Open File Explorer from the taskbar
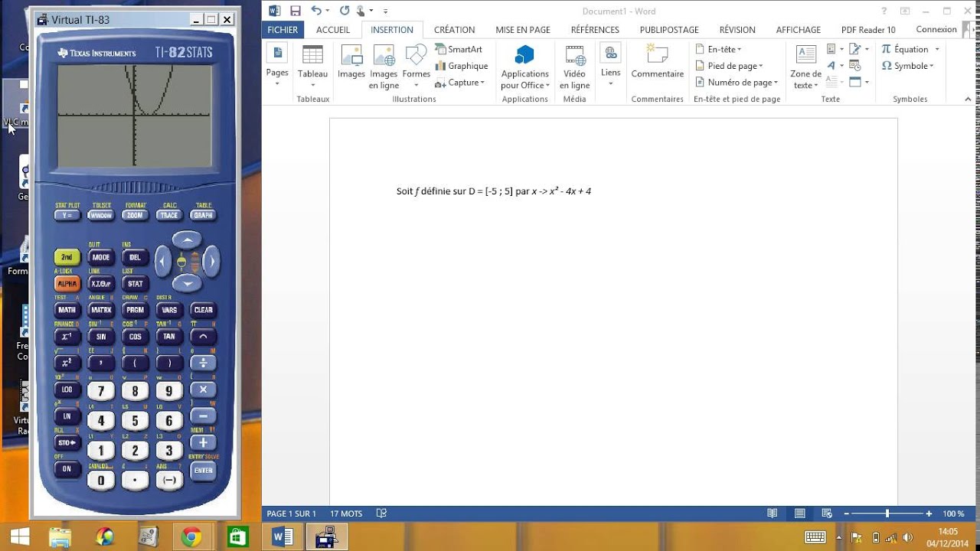 (x=60, y=537)
